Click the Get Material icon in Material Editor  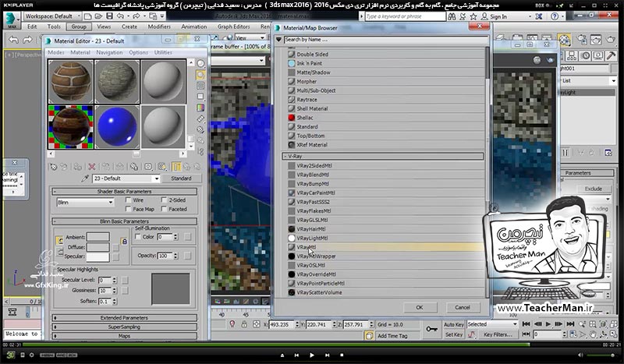53,167
